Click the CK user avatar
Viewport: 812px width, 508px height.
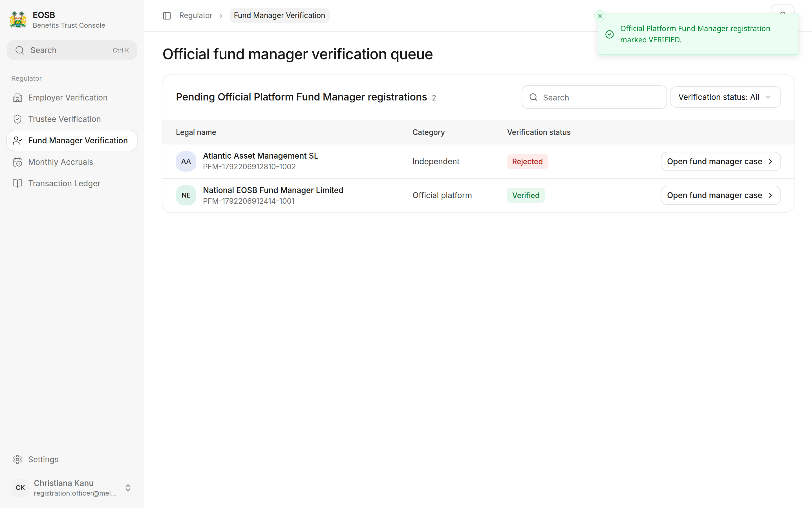(20, 487)
